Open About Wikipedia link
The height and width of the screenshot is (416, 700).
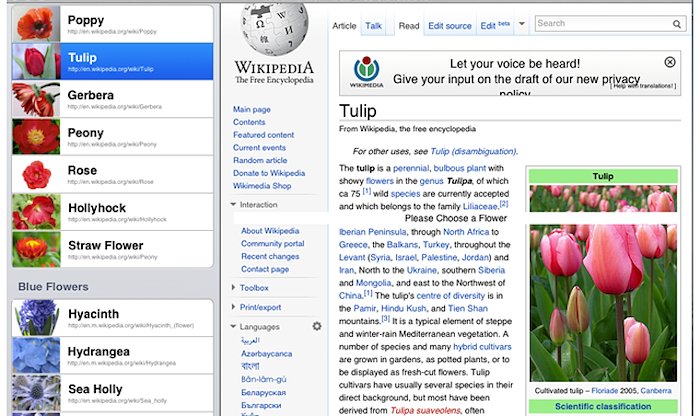pyautogui.click(x=270, y=231)
